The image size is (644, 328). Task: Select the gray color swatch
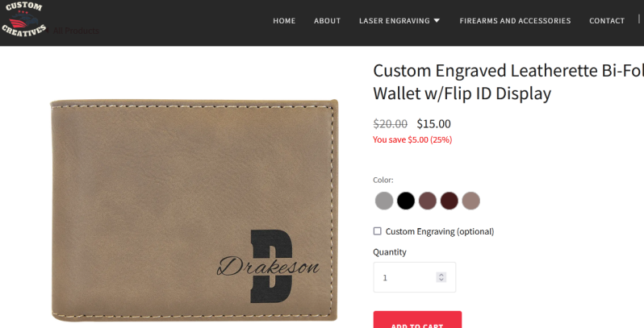[x=384, y=201]
